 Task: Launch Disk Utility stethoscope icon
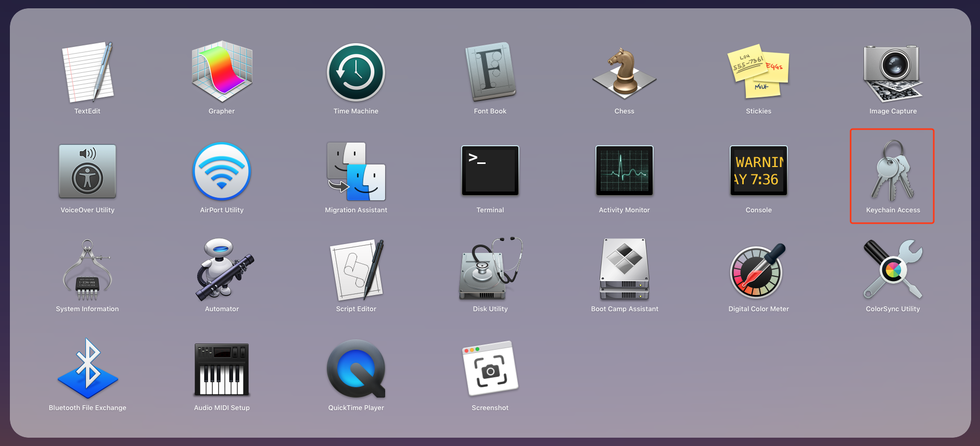pos(491,269)
